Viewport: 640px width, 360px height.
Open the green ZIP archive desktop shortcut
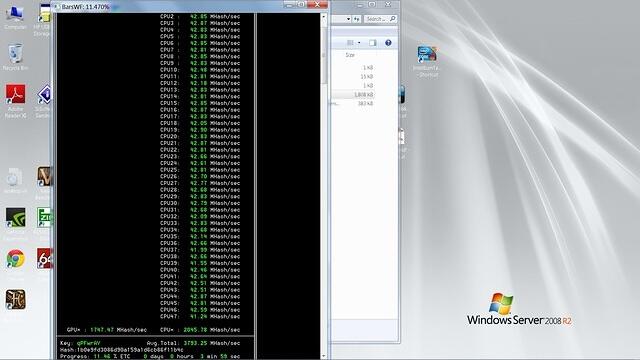(x=44, y=217)
